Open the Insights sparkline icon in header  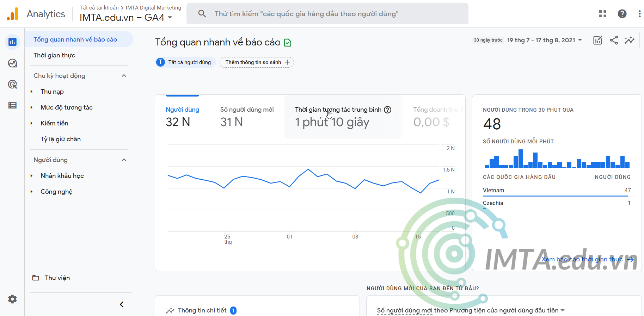630,40
